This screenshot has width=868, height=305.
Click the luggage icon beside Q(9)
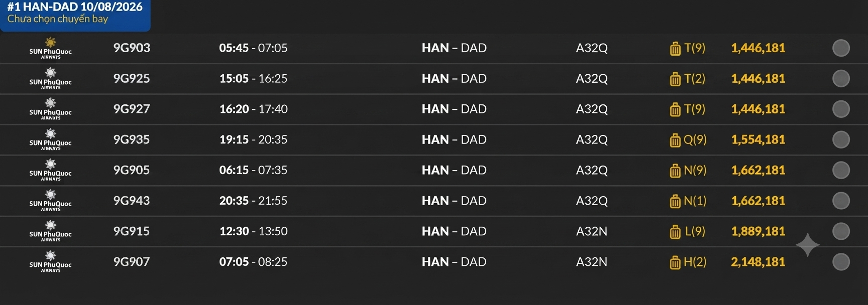675,140
